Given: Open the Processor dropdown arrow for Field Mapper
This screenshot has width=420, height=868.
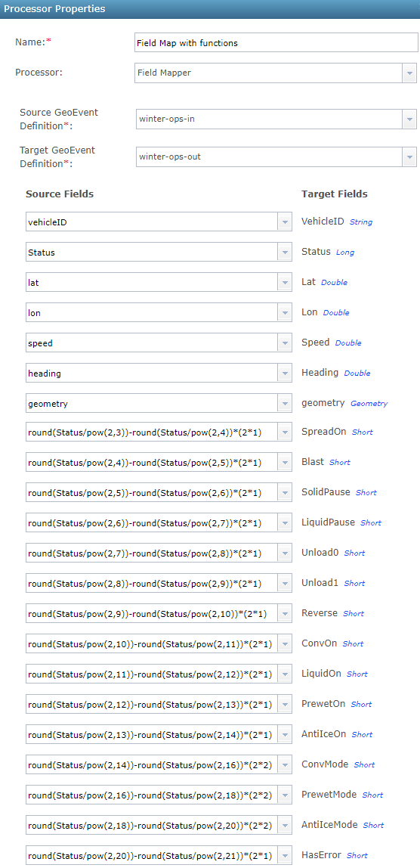Looking at the screenshot, I should [x=409, y=73].
